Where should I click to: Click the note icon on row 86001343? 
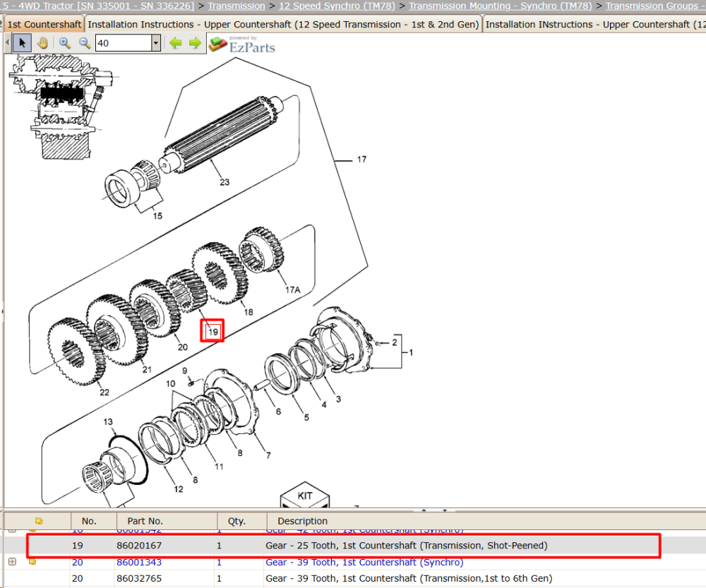[32, 561]
